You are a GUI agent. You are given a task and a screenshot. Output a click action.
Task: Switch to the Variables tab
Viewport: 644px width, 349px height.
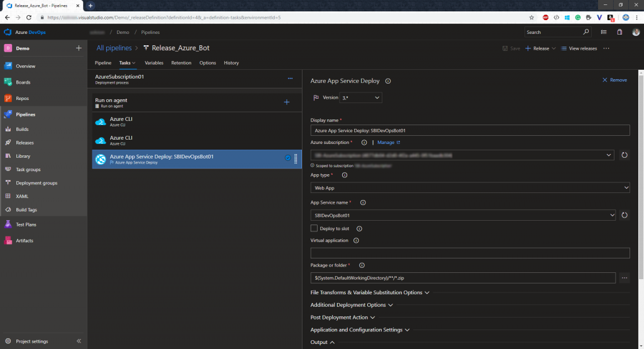point(154,63)
